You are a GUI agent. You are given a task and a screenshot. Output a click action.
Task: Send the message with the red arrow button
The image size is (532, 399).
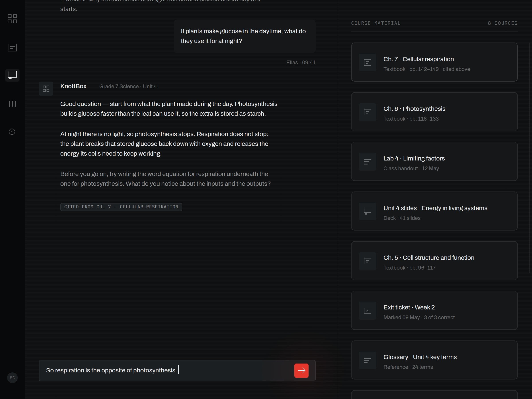(301, 370)
